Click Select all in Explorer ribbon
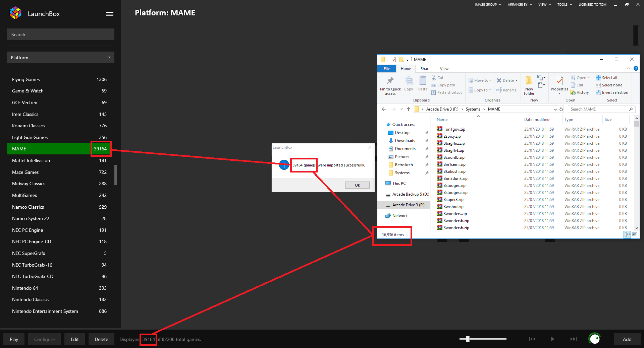This screenshot has width=644, height=348. click(606, 78)
